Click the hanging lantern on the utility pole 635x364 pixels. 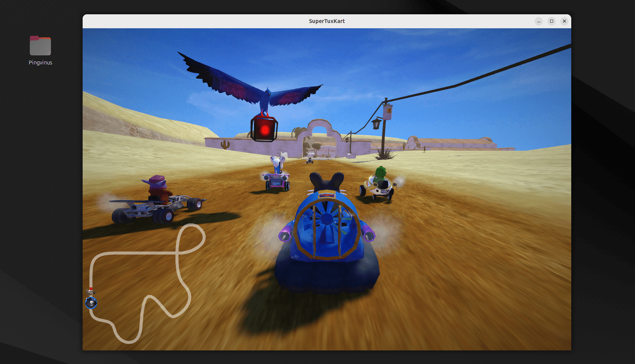point(376,124)
